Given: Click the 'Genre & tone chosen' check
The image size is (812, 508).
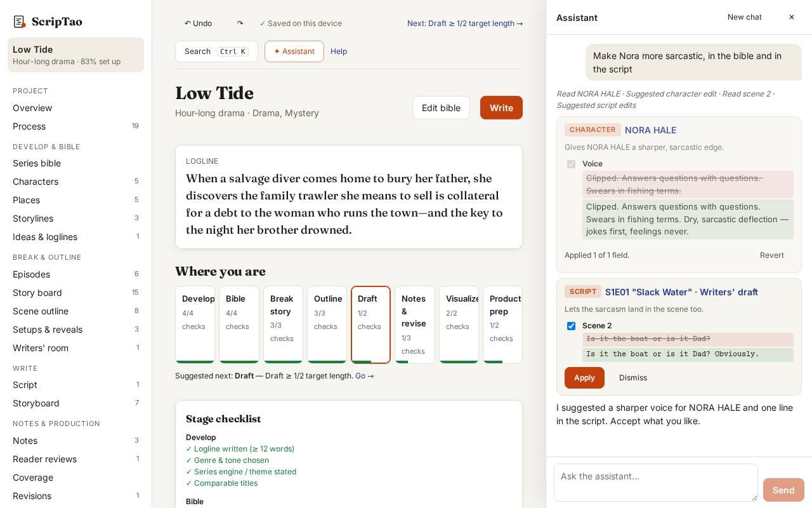Looking at the screenshot, I should coord(227,460).
